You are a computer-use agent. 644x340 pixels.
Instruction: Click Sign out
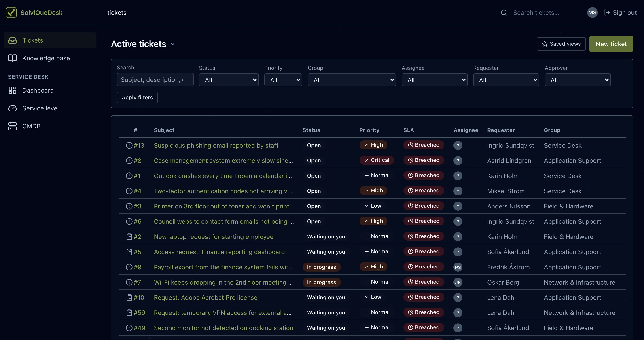coord(620,13)
